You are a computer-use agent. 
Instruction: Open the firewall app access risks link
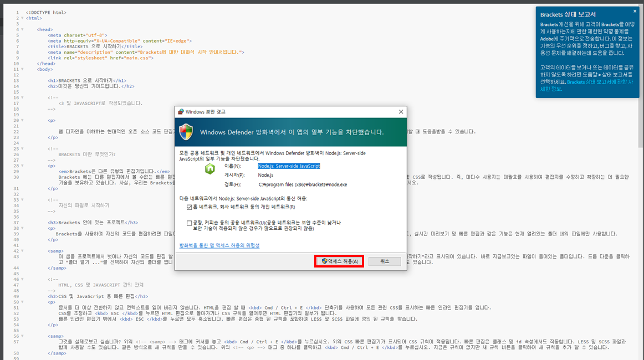pos(219,245)
